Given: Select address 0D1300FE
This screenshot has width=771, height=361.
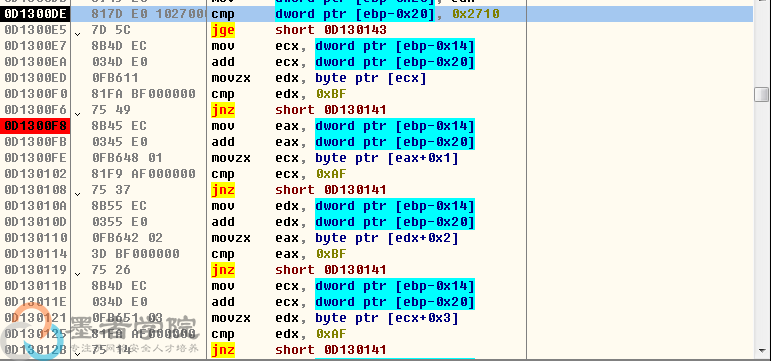Looking at the screenshot, I should coord(35,158).
